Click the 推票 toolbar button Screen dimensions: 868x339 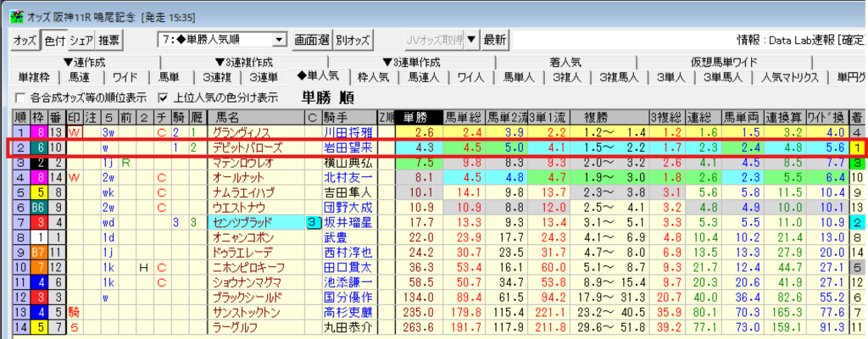coord(108,40)
